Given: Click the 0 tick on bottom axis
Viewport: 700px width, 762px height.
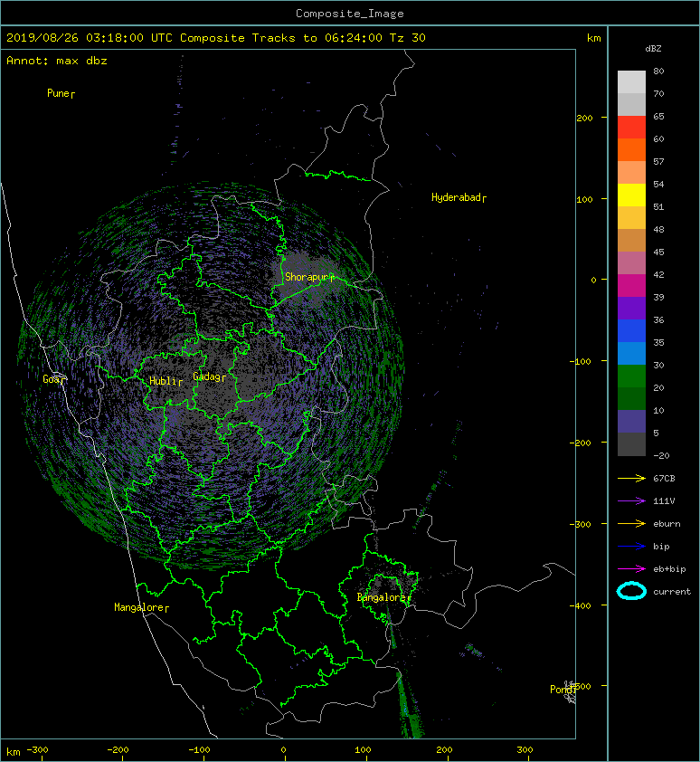Looking at the screenshot, I should tap(284, 750).
